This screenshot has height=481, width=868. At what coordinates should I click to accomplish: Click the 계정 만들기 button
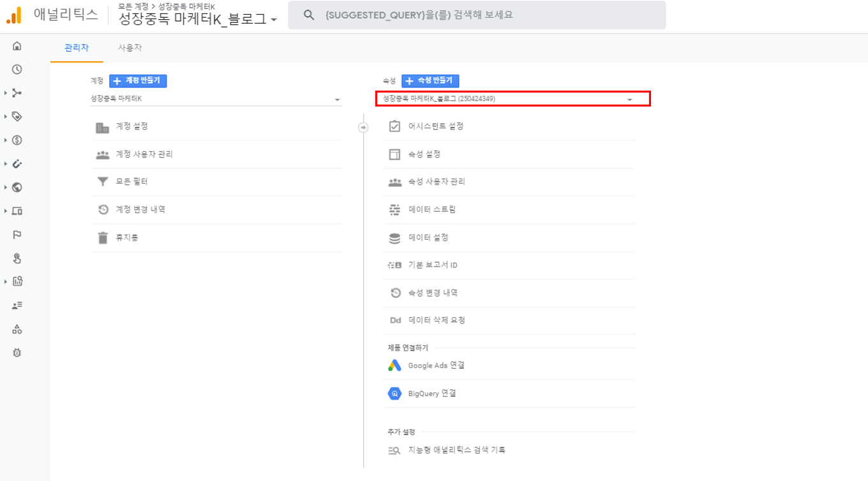coord(138,80)
